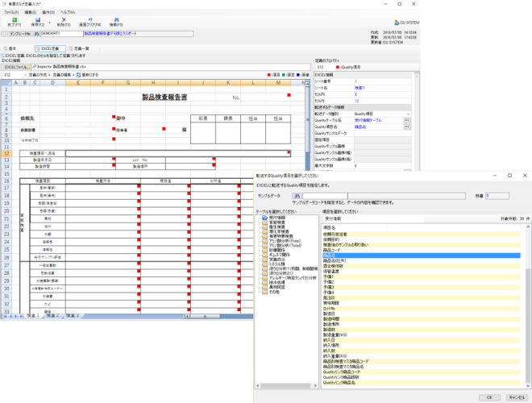Click ellipsis button beside Quality項目名
This screenshot has width=532, height=403.
pos(407,127)
